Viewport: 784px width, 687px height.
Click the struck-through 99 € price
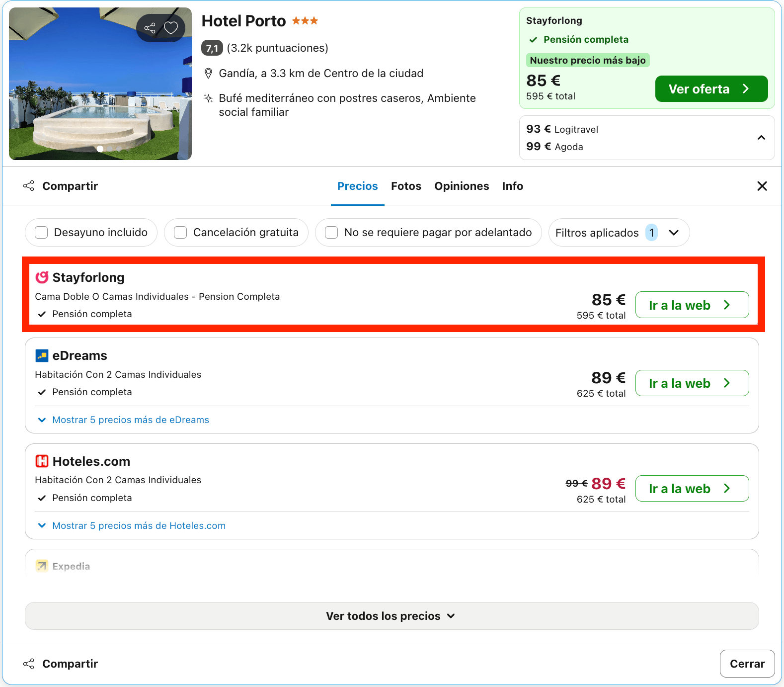576,483
